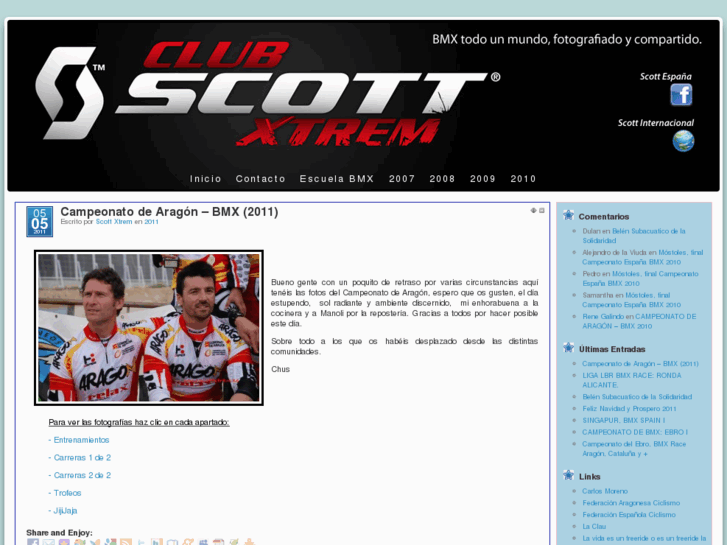Open SINGAPUR, BMX SPAIN I entry

[x=624, y=420]
